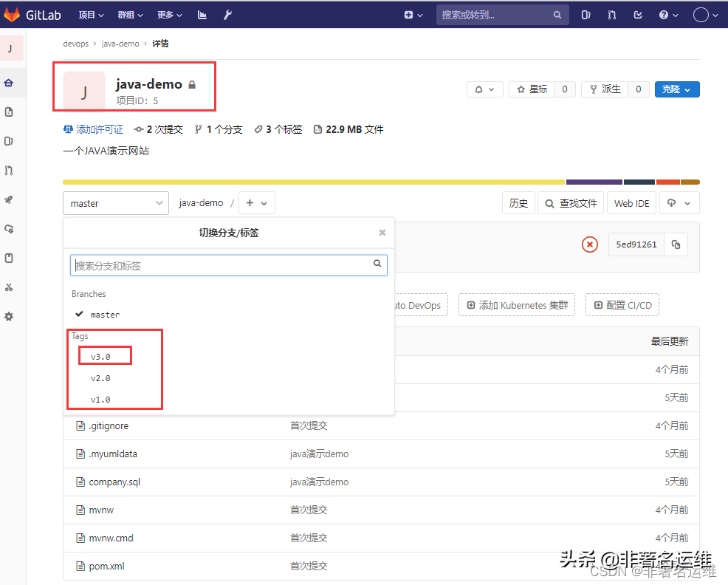Click the GitLab fox logo
Image resolution: width=728 pixels, height=585 pixels.
(x=11, y=14)
